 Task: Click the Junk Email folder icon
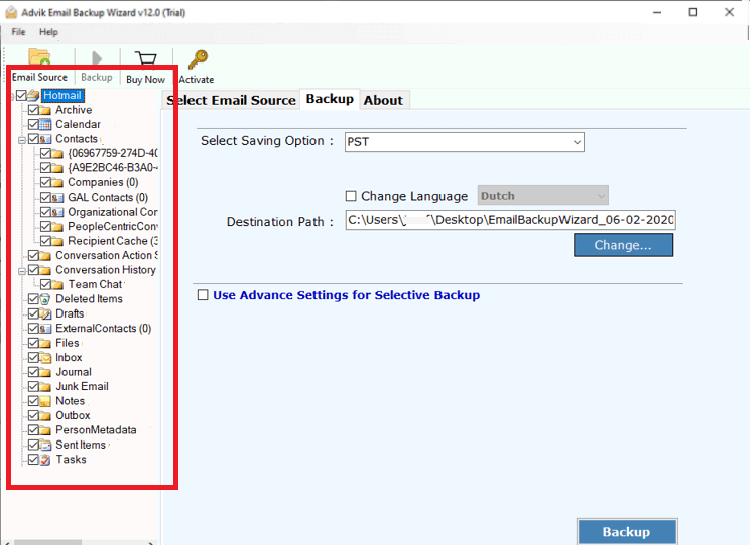(x=45, y=387)
